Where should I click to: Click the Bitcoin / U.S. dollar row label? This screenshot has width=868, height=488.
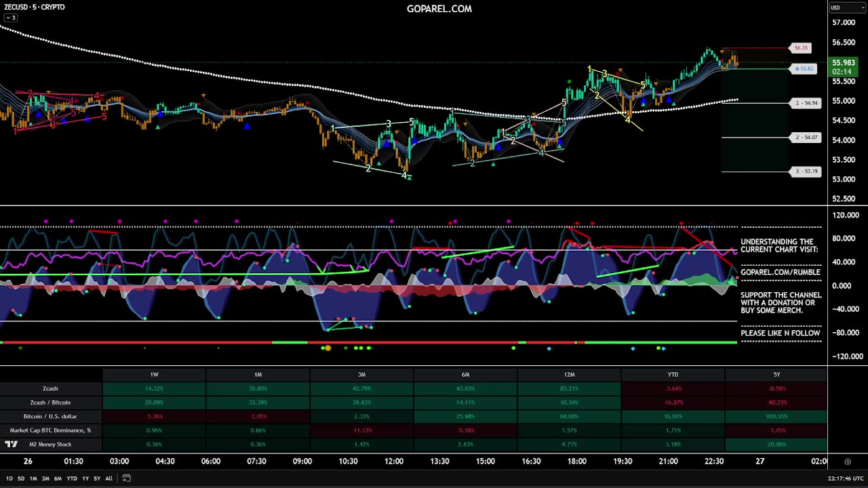(50, 417)
